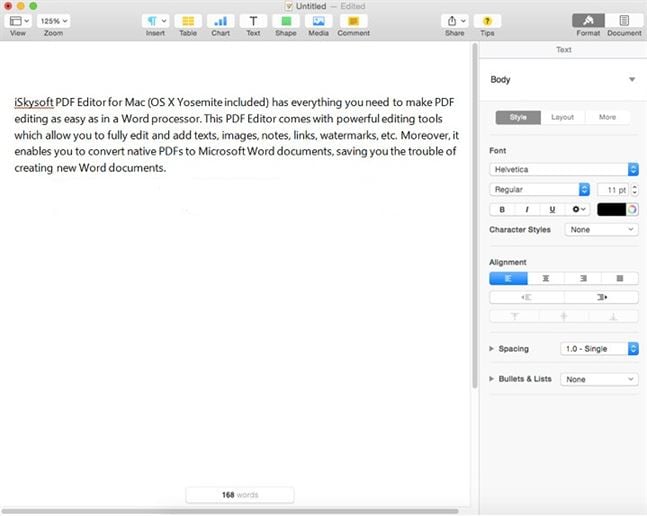Viewport: 647px width, 516px height.
Task: Increase the paragraph indent
Action: [x=601, y=297]
